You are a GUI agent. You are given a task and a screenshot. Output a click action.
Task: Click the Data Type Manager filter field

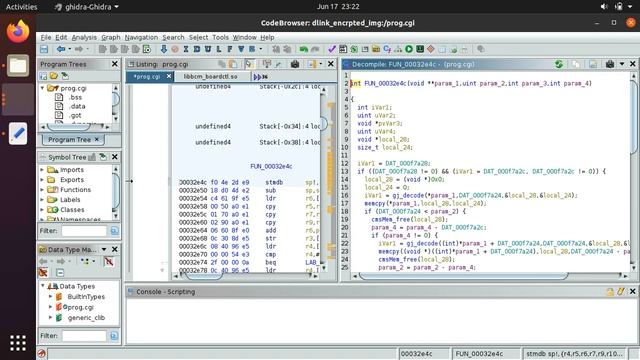[84, 336]
